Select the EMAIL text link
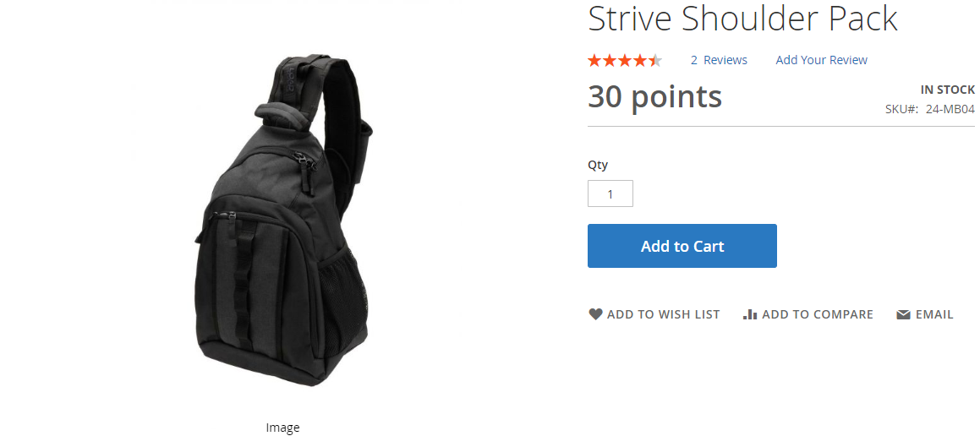 (934, 314)
